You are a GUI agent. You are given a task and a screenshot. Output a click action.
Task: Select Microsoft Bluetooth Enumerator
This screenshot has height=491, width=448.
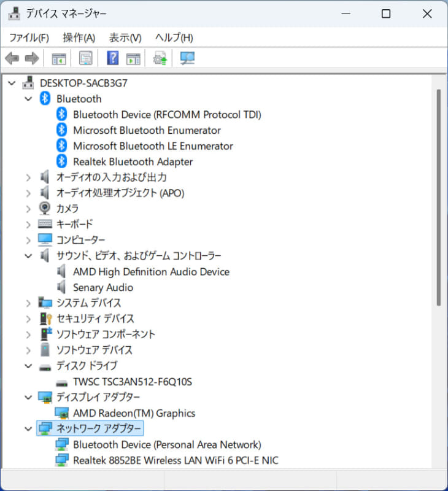pyautogui.click(x=147, y=130)
